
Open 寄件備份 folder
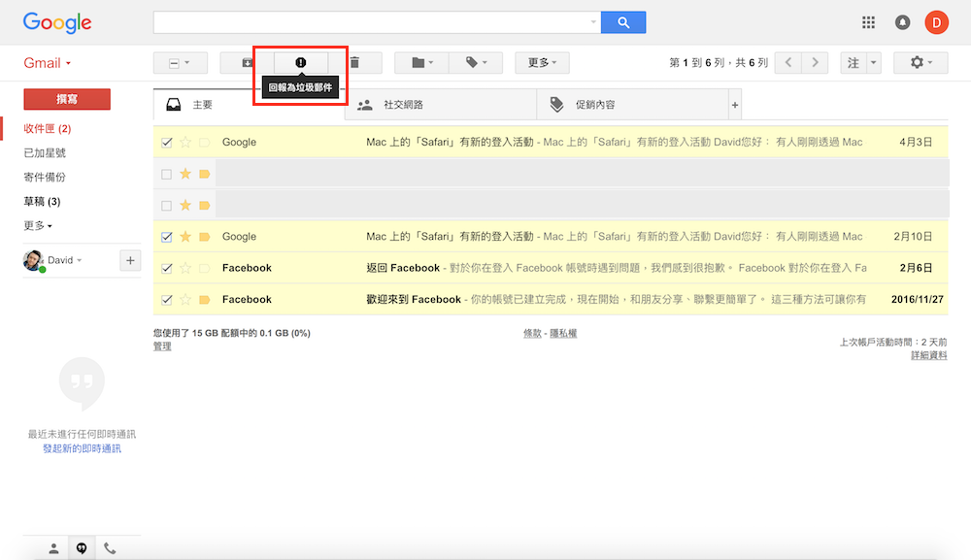[45, 177]
